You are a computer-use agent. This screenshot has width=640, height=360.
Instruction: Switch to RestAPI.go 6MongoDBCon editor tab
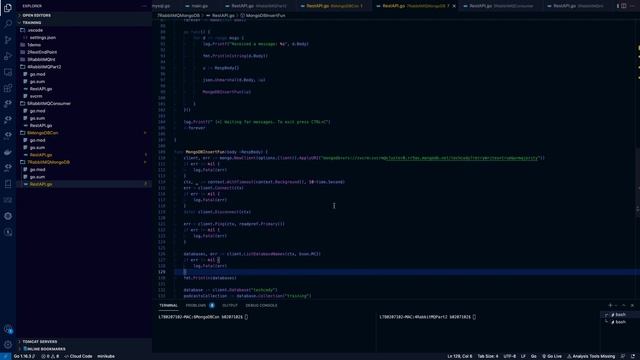tap(333, 6)
